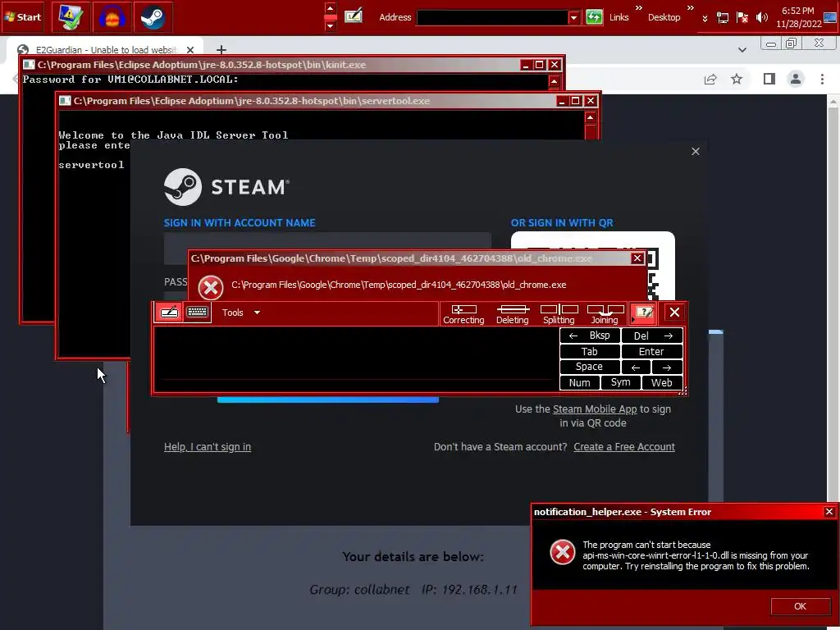
Task: Click the green Go button beside Address
Action: click(x=594, y=17)
